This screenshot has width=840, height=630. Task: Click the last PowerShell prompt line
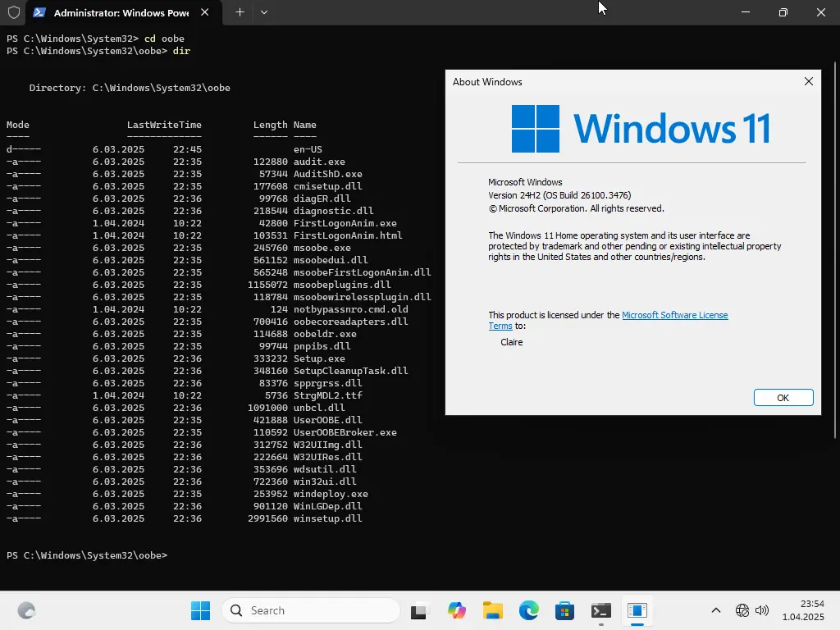point(87,555)
